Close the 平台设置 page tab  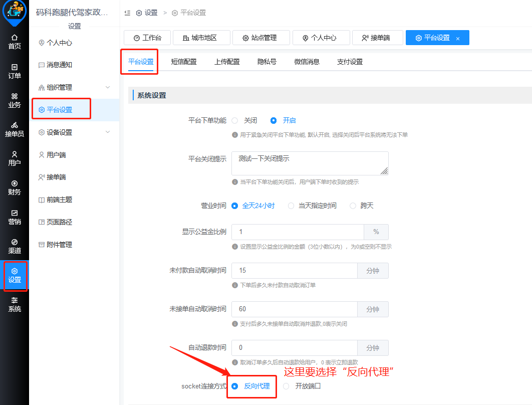[x=458, y=39]
